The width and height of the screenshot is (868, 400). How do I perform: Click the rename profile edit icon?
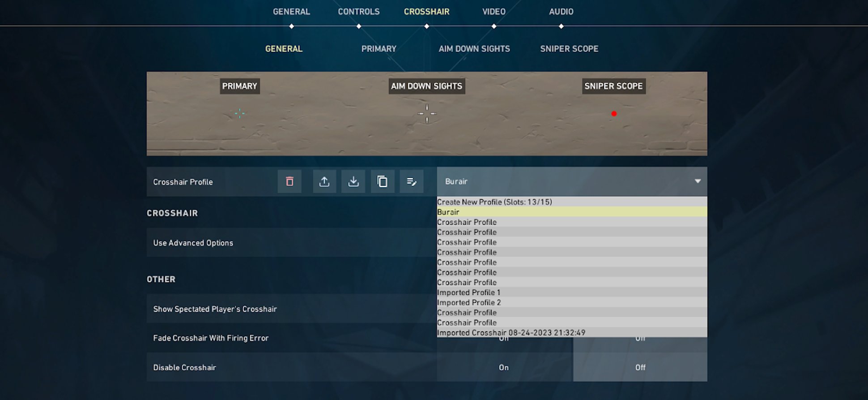coord(412,181)
